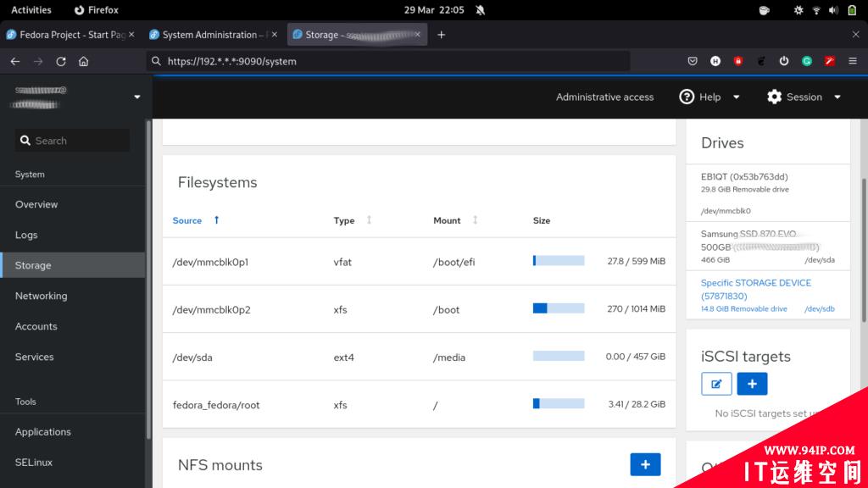Open the system brightness settings icon
Image resolution: width=868 pixels, height=488 pixels.
(x=798, y=10)
